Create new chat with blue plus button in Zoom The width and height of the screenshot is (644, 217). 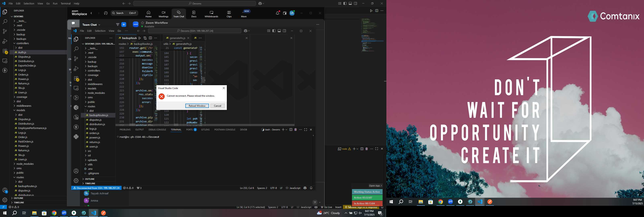[124, 25]
